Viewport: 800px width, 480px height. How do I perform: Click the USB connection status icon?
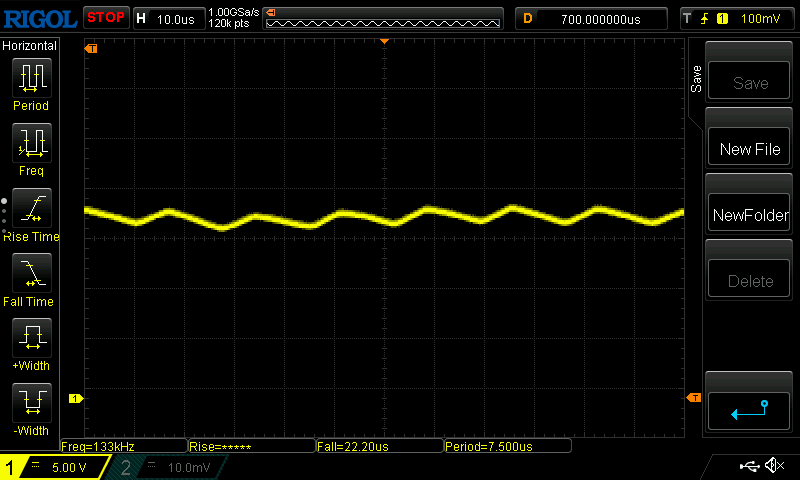click(x=749, y=465)
